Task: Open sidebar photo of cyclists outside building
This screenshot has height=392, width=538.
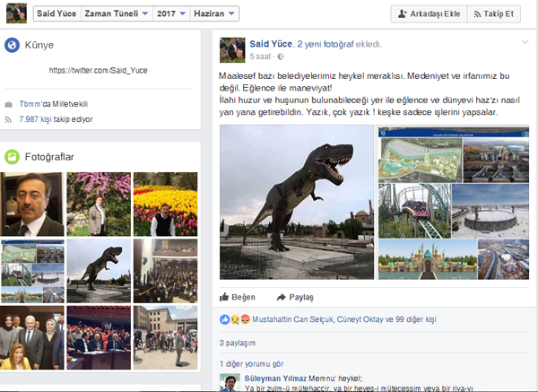Action: pos(165,338)
